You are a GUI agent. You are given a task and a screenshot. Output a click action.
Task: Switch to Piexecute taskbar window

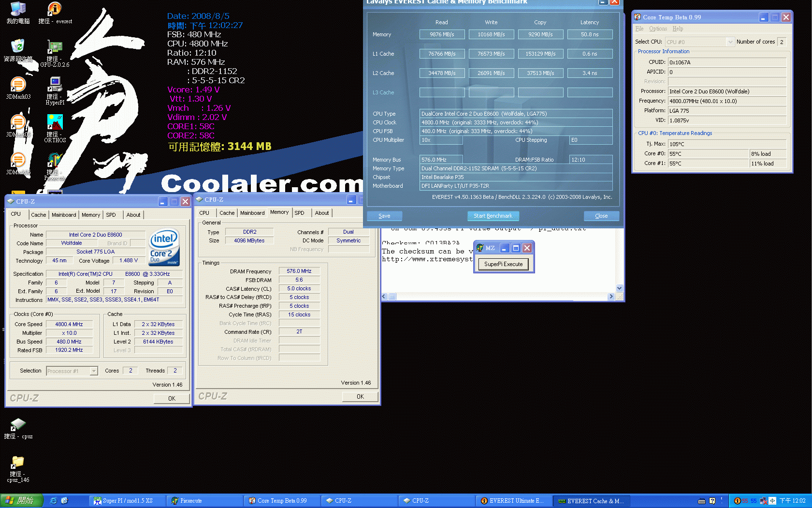(x=205, y=501)
